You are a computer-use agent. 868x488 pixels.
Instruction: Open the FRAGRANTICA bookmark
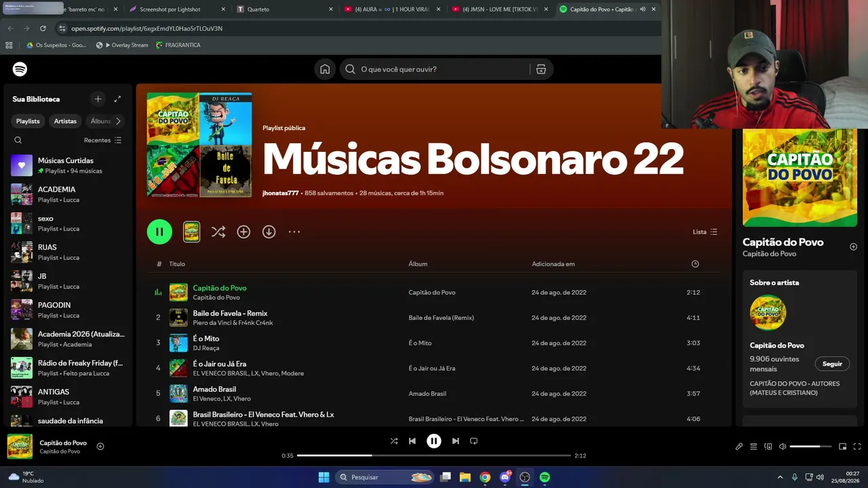(178, 45)
